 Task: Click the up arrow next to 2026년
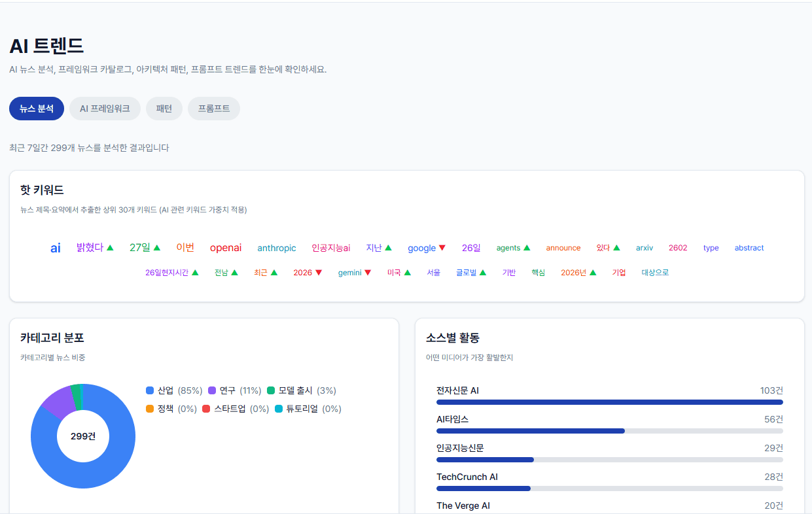pos(593,272)
